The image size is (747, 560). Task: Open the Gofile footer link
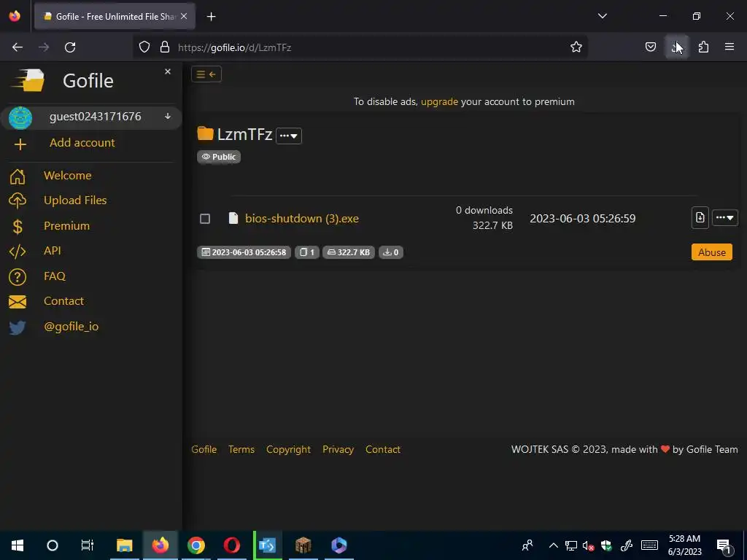(204, 449)
